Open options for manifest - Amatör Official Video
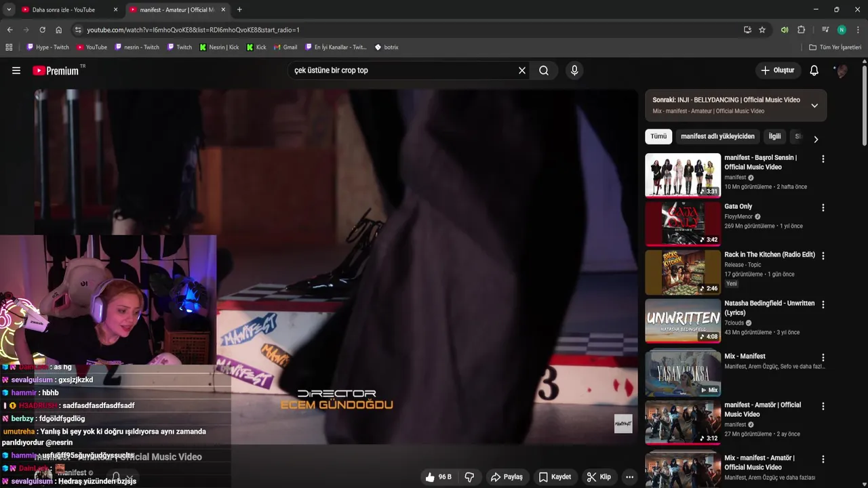The width and height of the screenshot is (868, 488). pyautogui.click(x=823, y=407)
